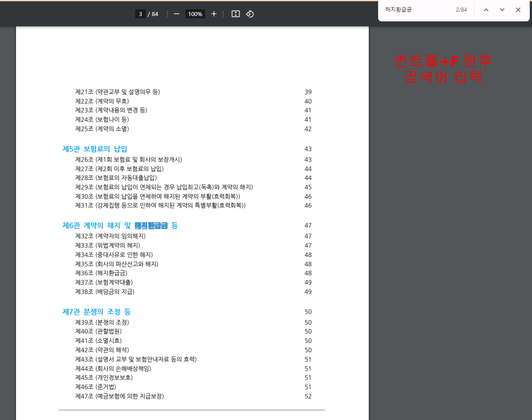Click the zoom percentage field 100%
The height and width of the screenshot is (420, 532).
[x=195, y=14]
